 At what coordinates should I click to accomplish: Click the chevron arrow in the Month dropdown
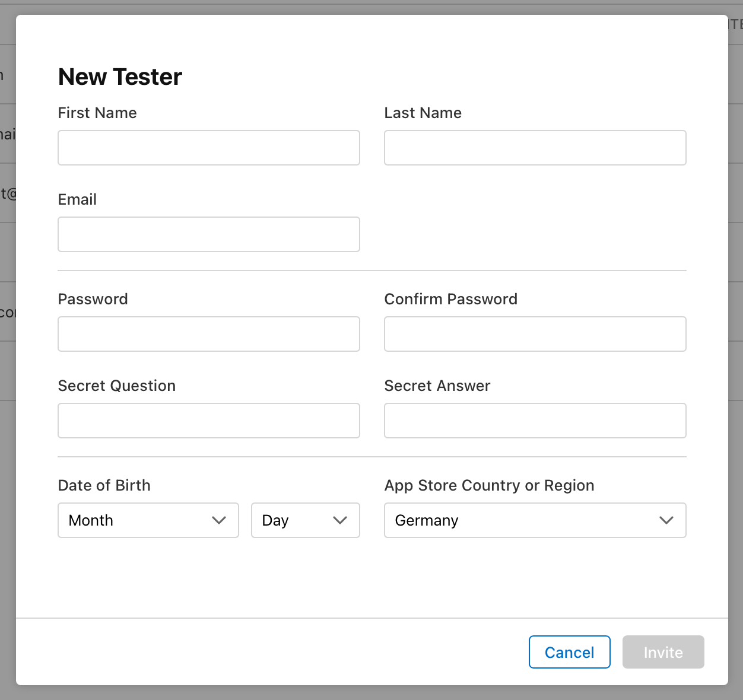tap(219, 520)
